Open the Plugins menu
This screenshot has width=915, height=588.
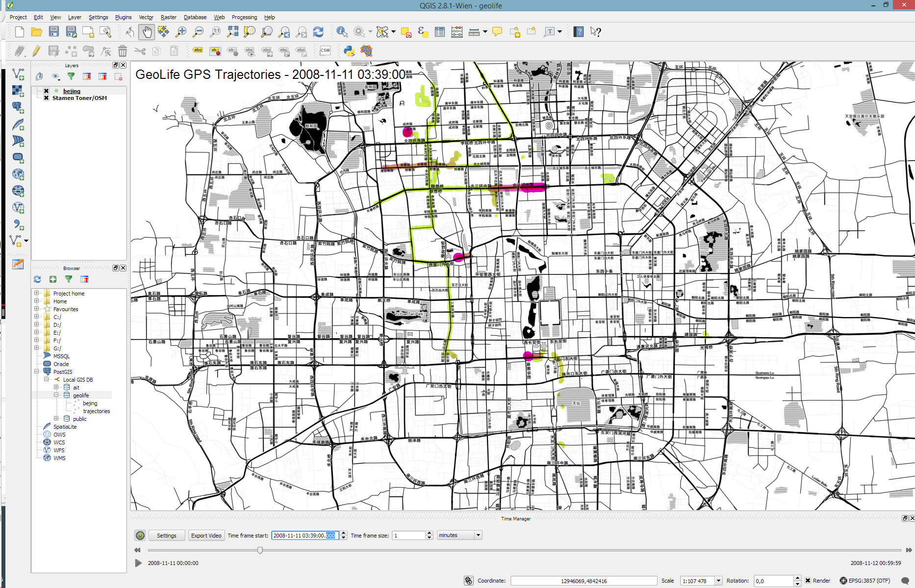[123, 17]
